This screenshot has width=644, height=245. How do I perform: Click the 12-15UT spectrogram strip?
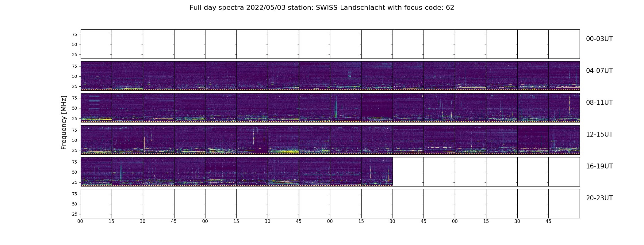(x=330, y=140)
